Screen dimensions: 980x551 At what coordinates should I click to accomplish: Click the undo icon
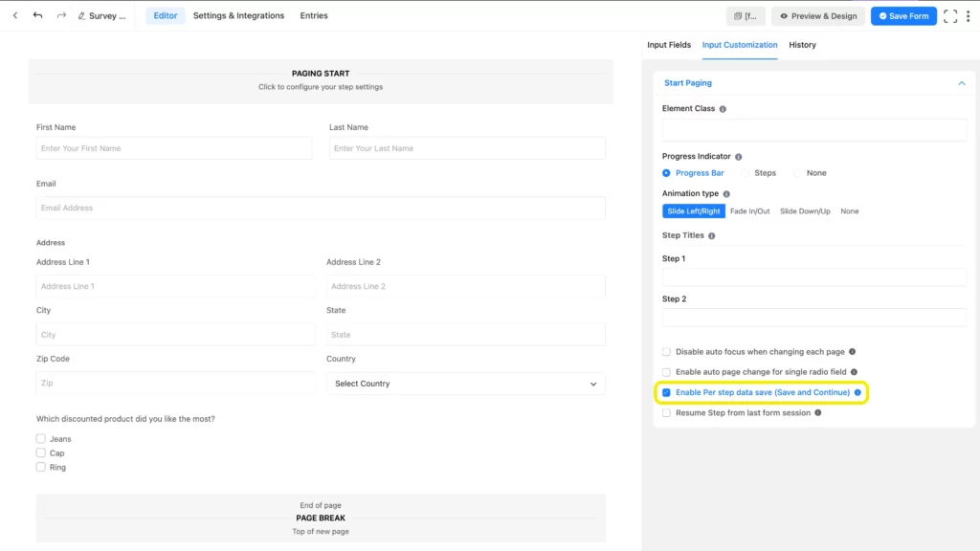[x=37, y=15]
